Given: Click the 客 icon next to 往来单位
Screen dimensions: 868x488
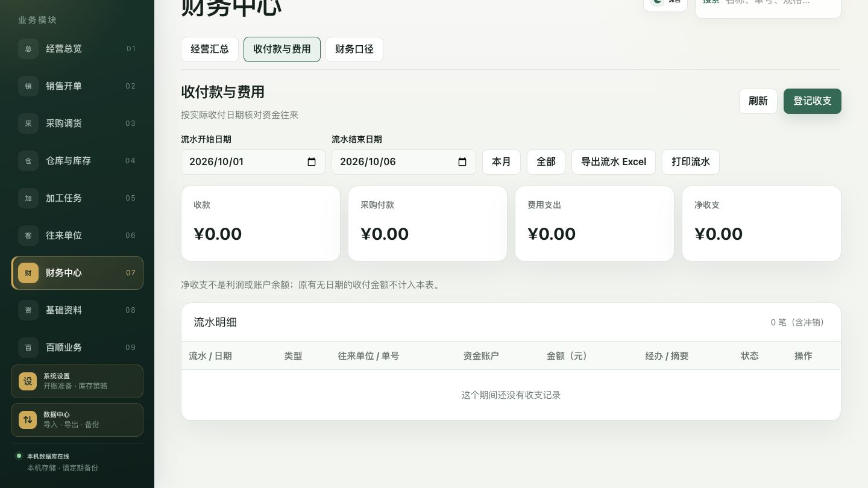Looking at the screenshot, I should click(x=28, y=236).
